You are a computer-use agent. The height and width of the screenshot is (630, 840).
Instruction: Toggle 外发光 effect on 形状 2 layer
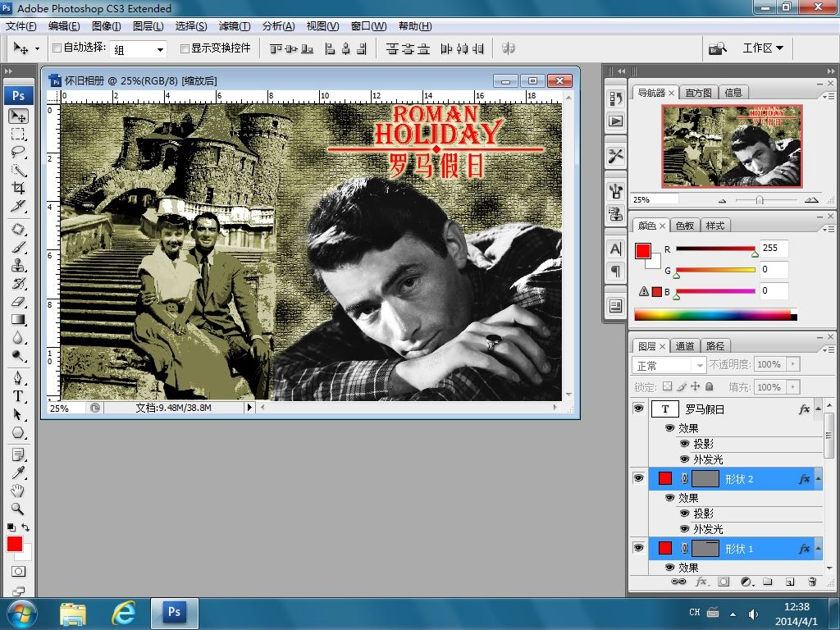(684, 529)
